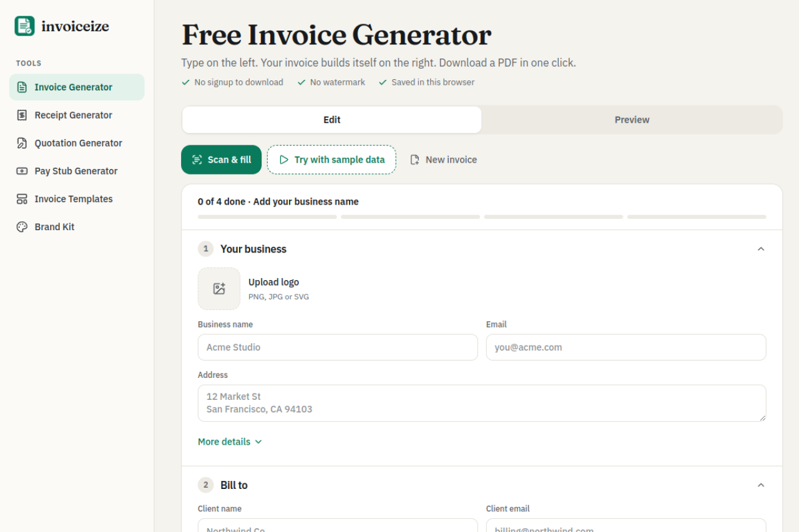Viewport: 799px width, 532px height.
Task: Click the invoiceize logo icon
Action: [25, 26]
